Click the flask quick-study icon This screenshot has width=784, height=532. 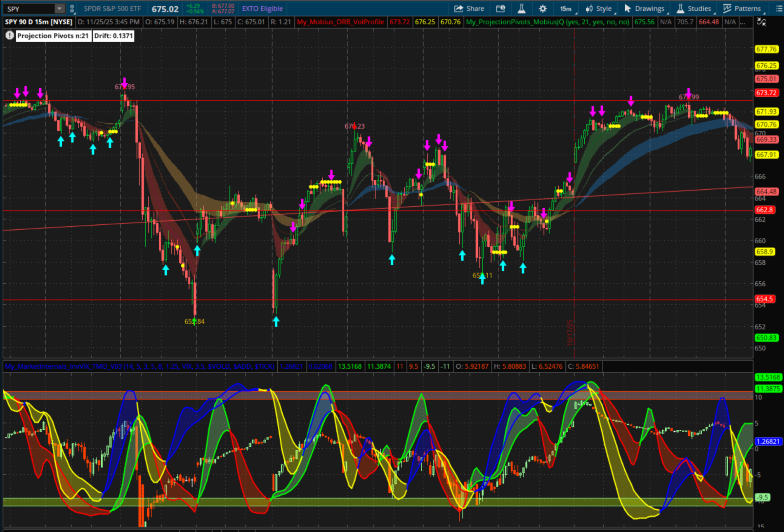coord(522,9)
